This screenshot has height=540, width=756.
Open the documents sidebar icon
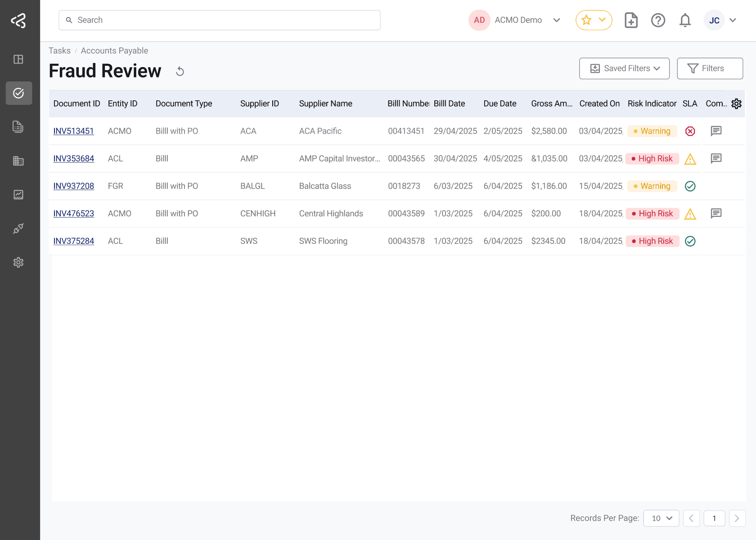click(x=18, y=127)
